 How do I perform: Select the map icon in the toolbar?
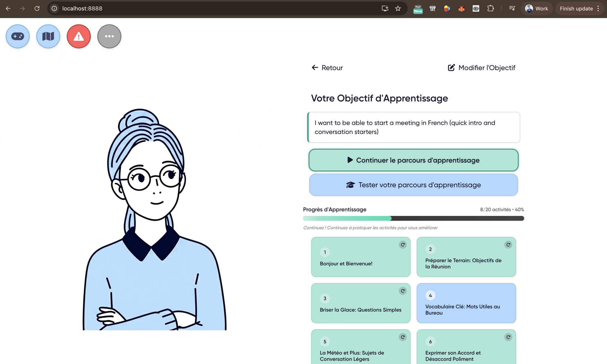click(x=48, y=36)
